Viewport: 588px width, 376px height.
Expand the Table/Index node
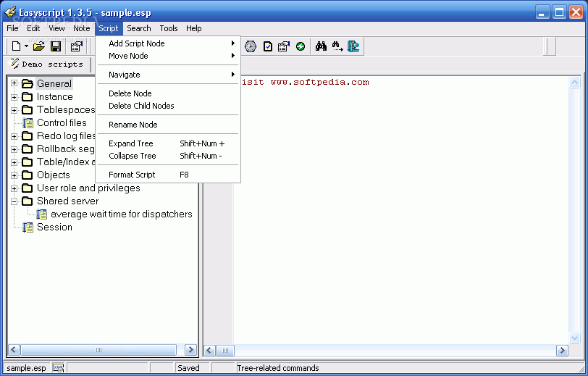tap(14, 162)
